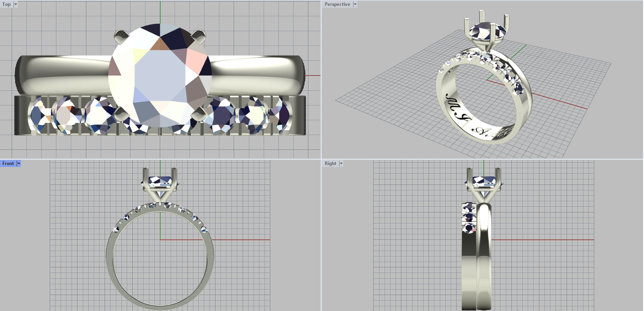
Task: Select the plain upper band in Top view
Action: click(x=60, y=75)
